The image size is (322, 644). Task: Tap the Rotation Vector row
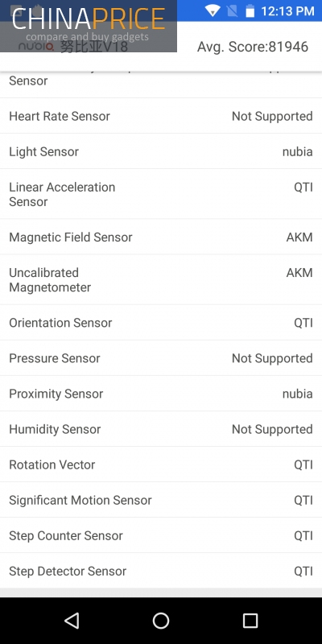click(x=161, y=464)
